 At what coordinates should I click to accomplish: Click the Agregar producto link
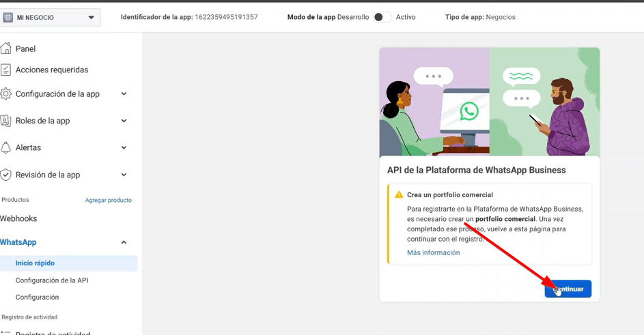click(x=109, y=201)
